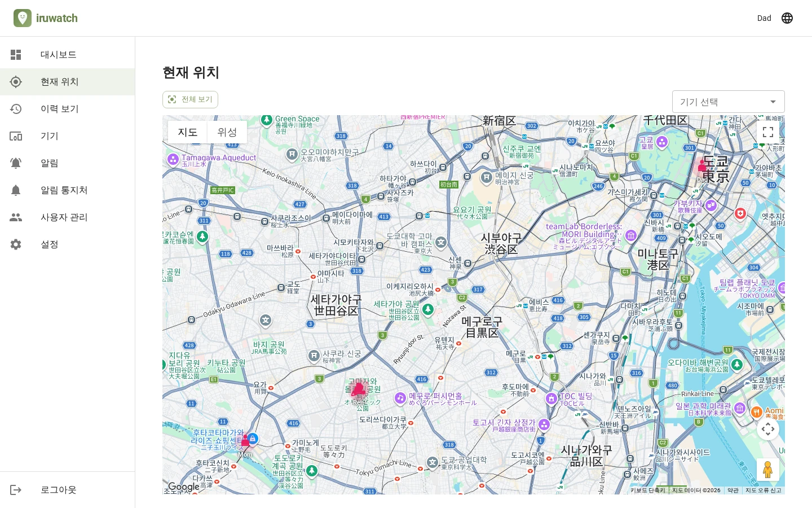Screen dimensions: 812x508
Task: Toggle fullscreen map view
Action: [x=768, y=132]
